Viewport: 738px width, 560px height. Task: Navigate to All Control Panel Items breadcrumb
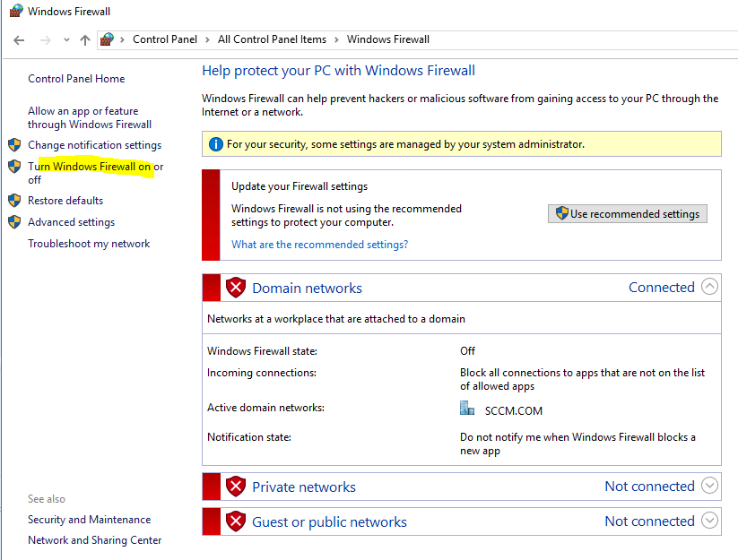pyautogui.click(x=272, y=39)
